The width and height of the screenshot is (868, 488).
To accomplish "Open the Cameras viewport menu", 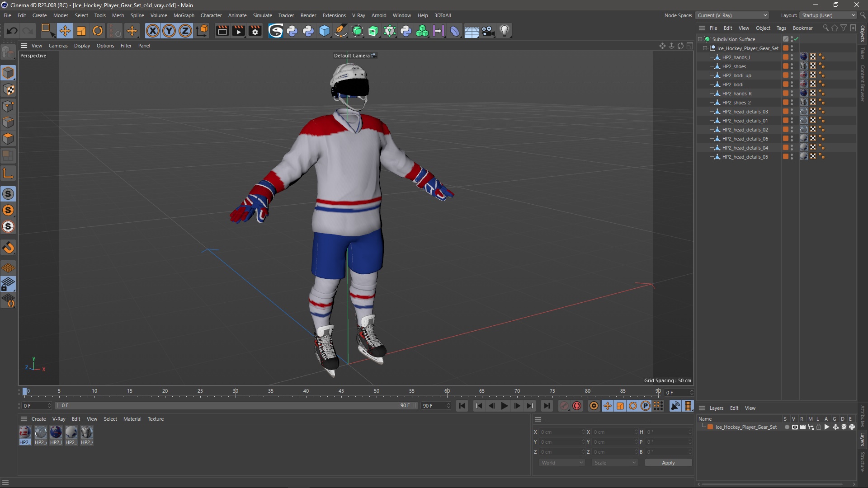I will point(58,46).
